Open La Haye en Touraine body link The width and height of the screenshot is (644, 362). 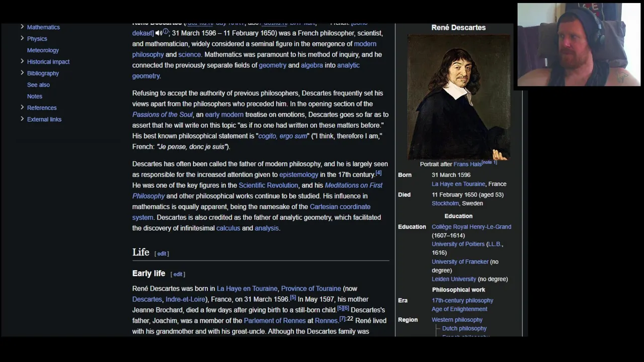coord(247,289)
